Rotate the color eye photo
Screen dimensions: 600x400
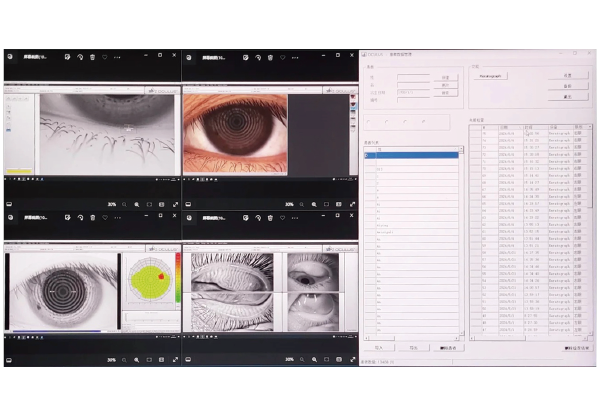(258, 57)
